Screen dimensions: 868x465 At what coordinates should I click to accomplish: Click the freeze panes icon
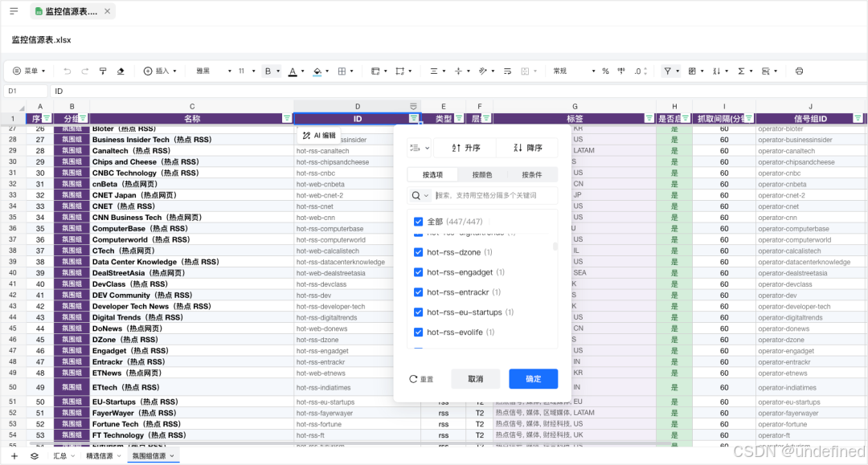pyautogui.click(x=375, y=71)
